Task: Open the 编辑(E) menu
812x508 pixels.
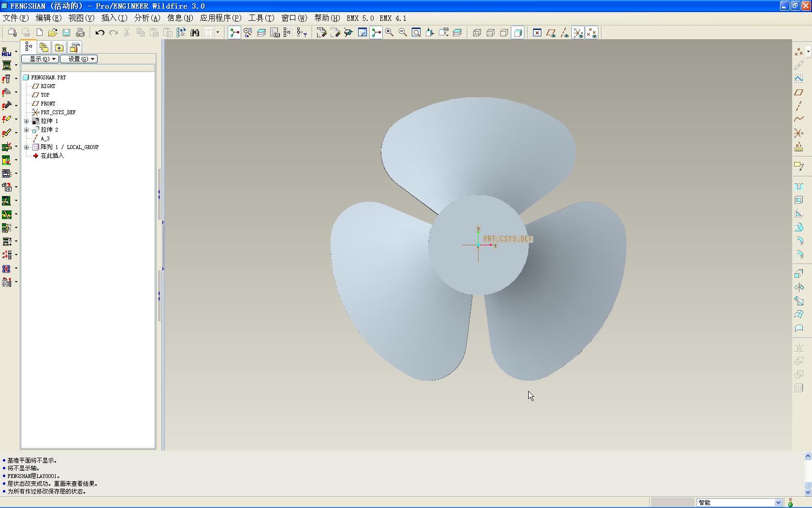Action: [48, 18]
